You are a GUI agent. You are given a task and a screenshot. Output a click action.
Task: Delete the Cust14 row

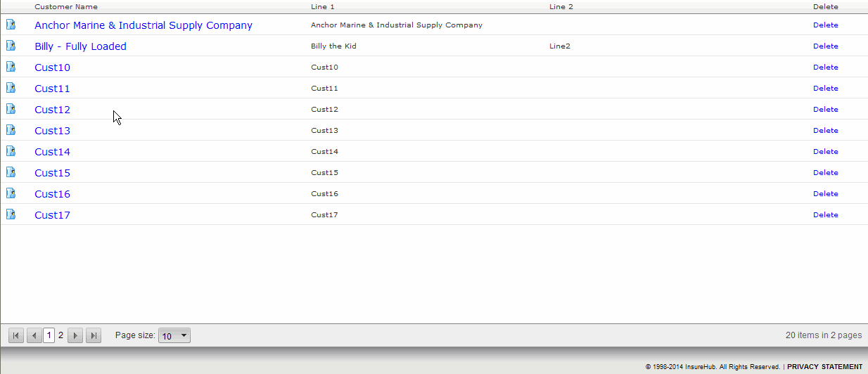826,151
